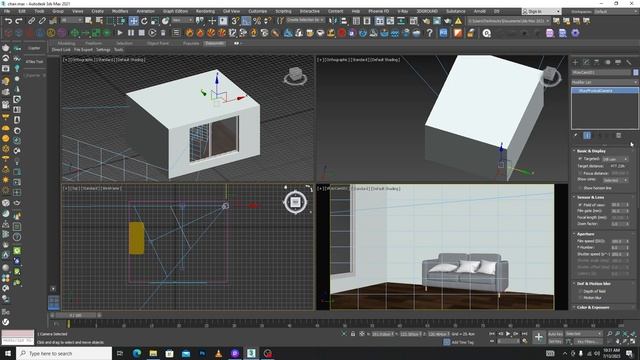Click the Windows search box in taskbar
This screenshot has height=360, width=640.
click(x=64, y=353)
